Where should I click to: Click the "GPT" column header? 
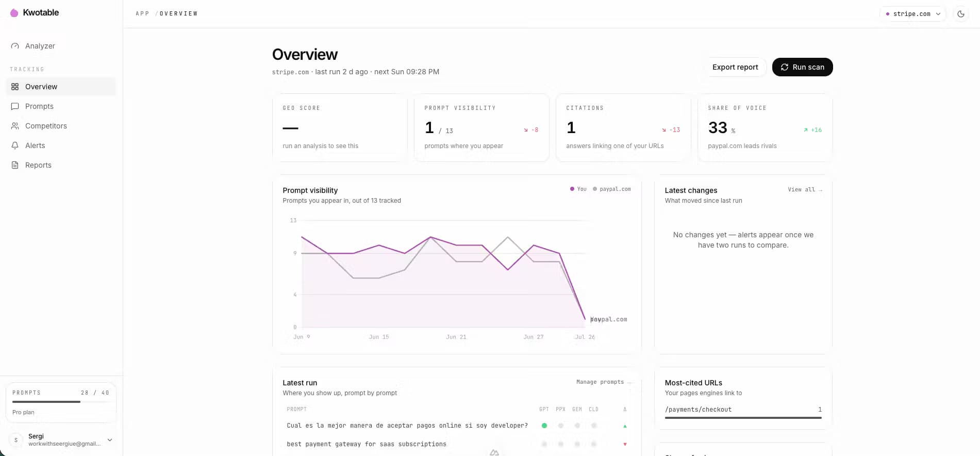click(544, 409)
